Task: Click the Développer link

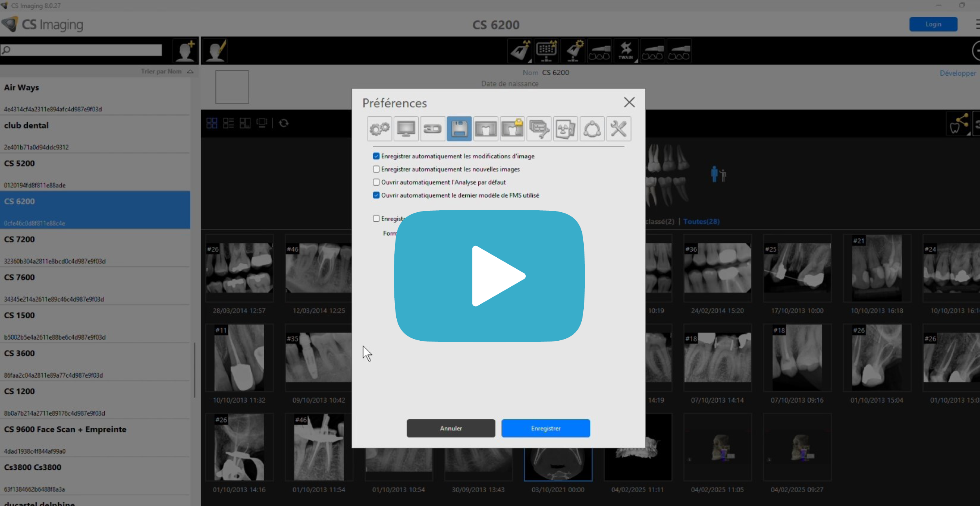Action: click(x=958, y=73)
